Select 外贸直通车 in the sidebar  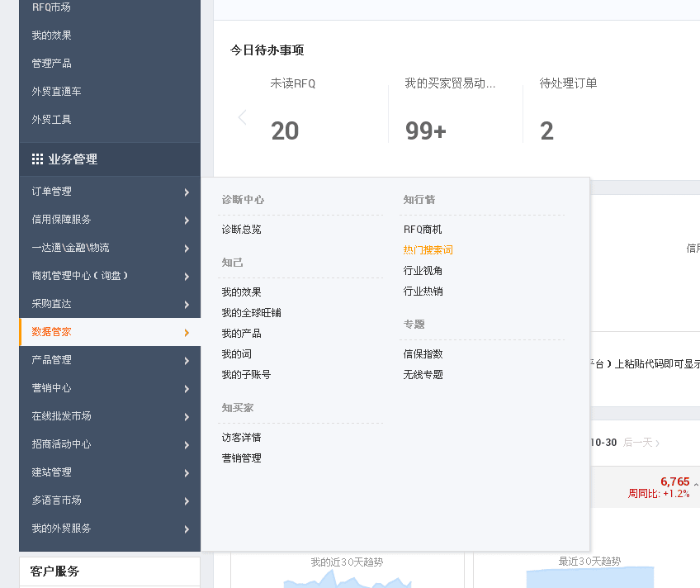pos(56,92)
